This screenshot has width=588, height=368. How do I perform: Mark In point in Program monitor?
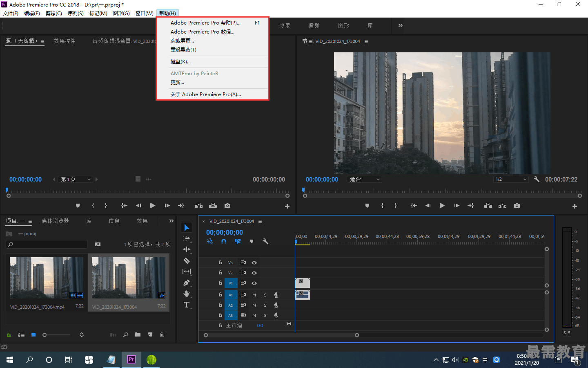382,206
